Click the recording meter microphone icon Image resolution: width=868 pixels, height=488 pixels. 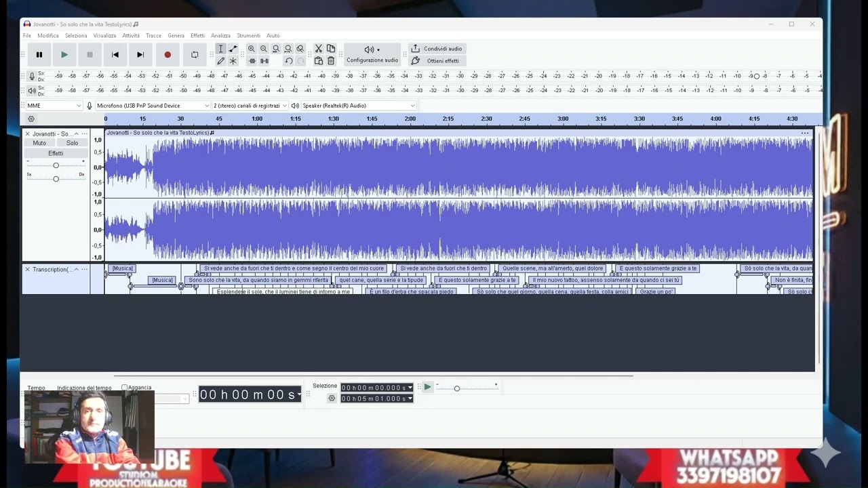point(32,76)
